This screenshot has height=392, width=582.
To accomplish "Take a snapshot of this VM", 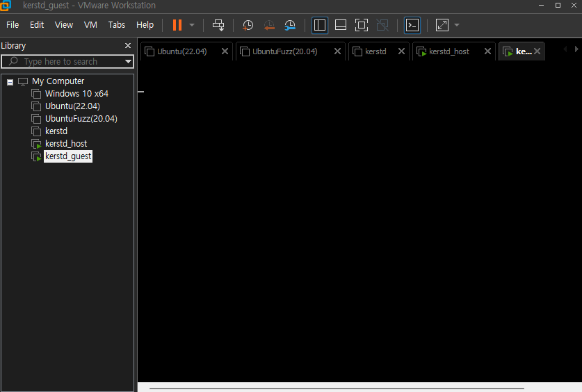I will tap(248, 25).
